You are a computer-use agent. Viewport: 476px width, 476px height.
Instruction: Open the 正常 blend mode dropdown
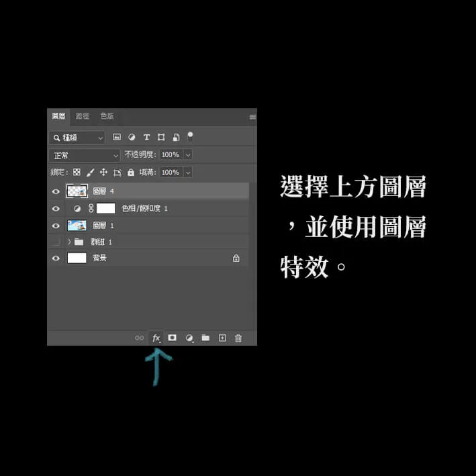pyautogui.click(x=85, y=156)
